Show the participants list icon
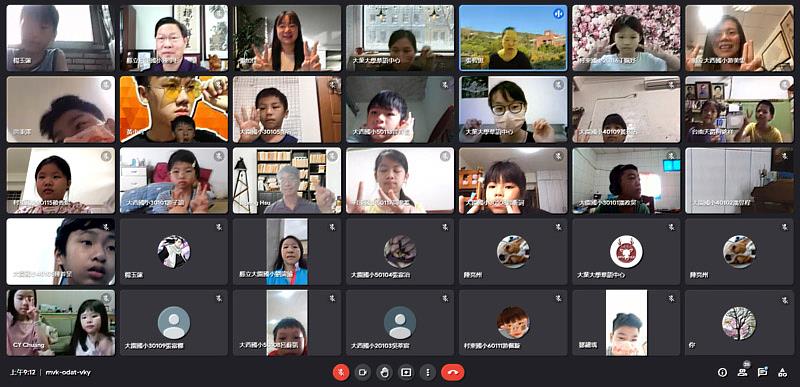Viewport: 800px width, 387px height. tap(742, 372)
